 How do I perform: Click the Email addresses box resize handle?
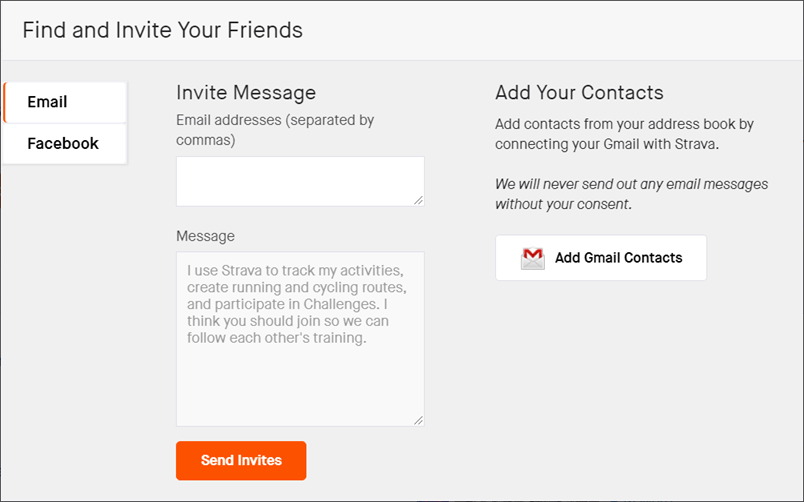[419, 200]
